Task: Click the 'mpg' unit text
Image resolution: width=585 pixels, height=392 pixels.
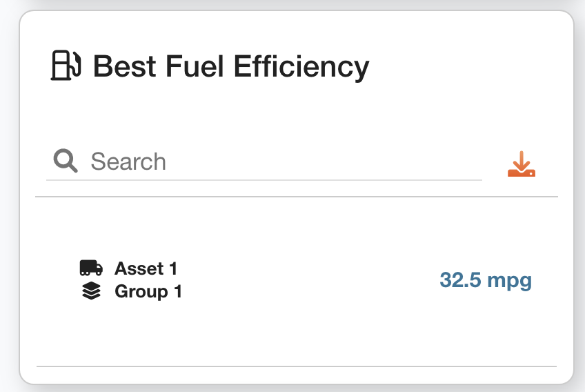Action: point(510,282)
